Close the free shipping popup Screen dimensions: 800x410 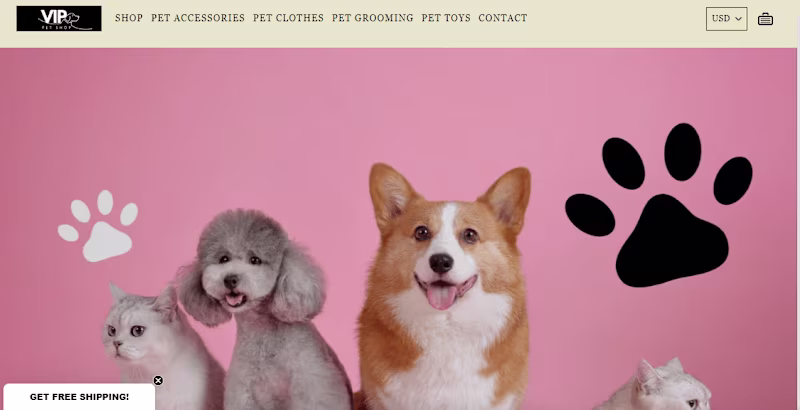[x=158, y=380]
